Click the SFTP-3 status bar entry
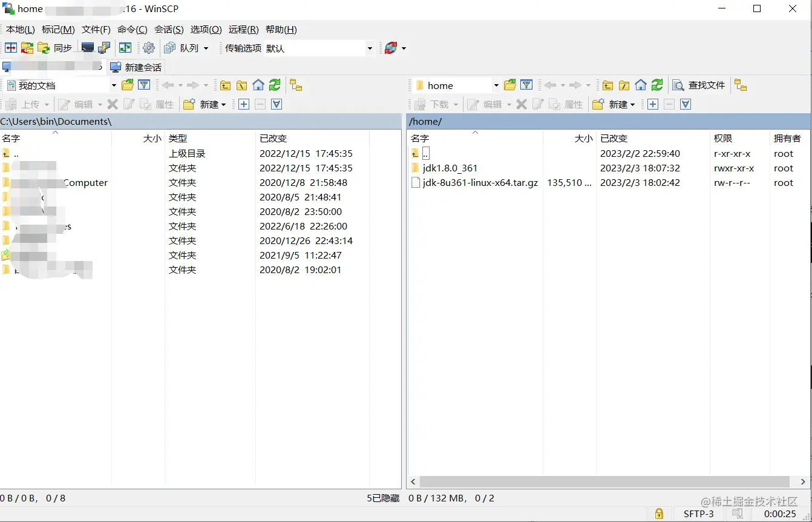This screenshot has width=812, height=522. [699, 514]
